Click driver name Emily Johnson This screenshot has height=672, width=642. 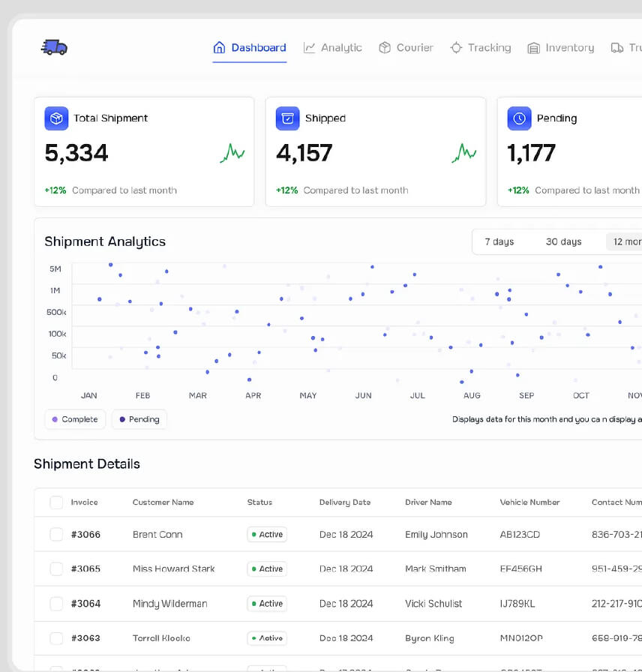(436, 535)
